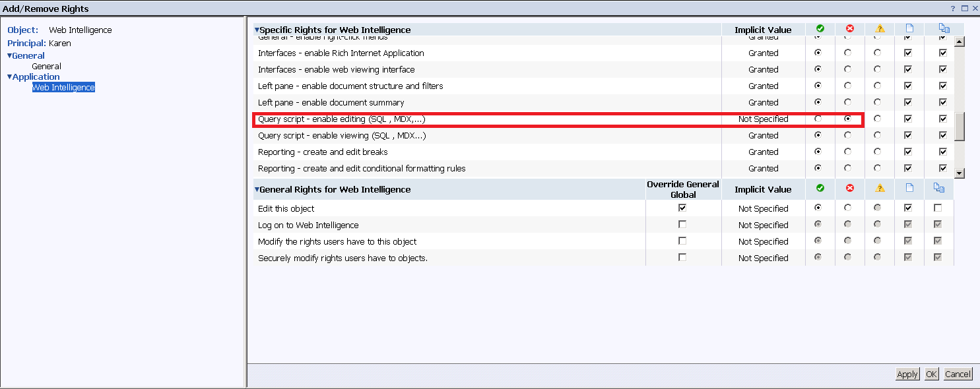
Task: Click 'Granted' value for 'Reporting - create and edit breaks'
Action: (x=764, y=152)
